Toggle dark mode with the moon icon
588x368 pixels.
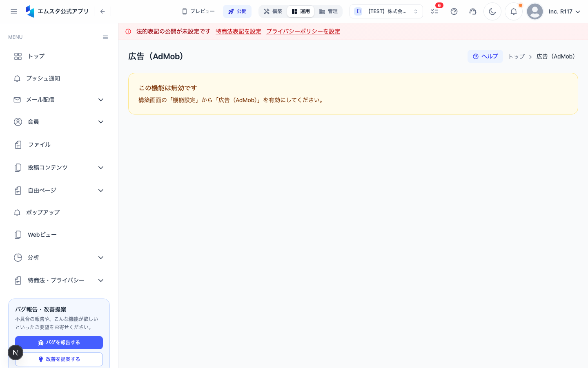coord(492,11)
